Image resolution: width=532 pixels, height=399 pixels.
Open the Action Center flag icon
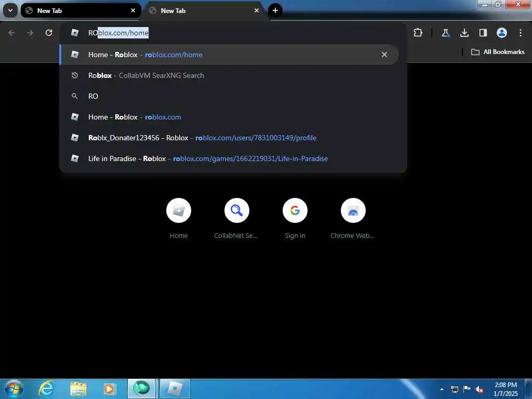[x=467, y=389]
